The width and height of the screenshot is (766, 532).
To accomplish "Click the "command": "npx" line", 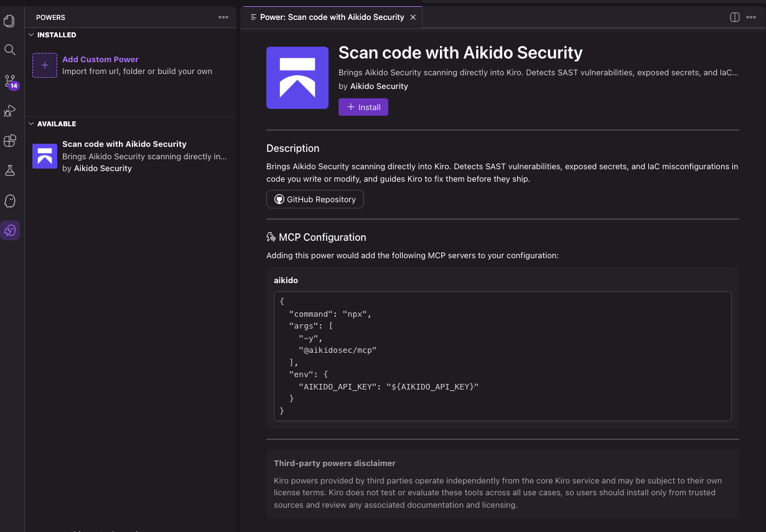I will pyautogui.click(x=330, y=314).
